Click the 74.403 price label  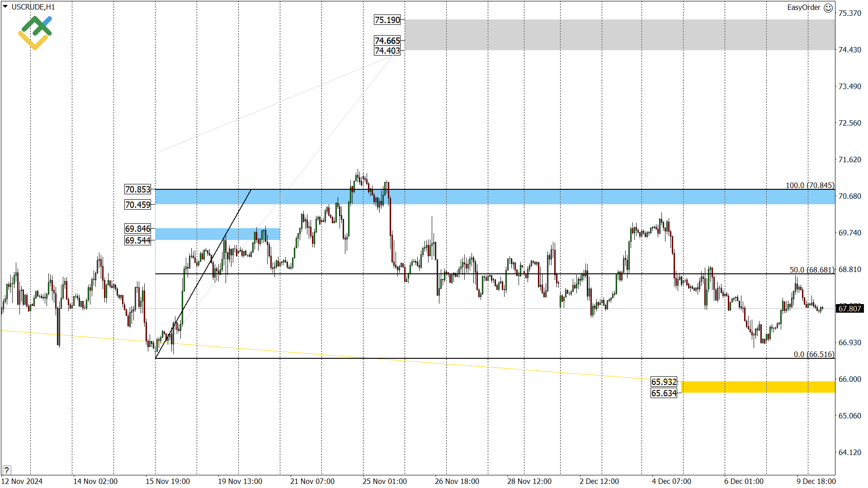pos(387,51)
